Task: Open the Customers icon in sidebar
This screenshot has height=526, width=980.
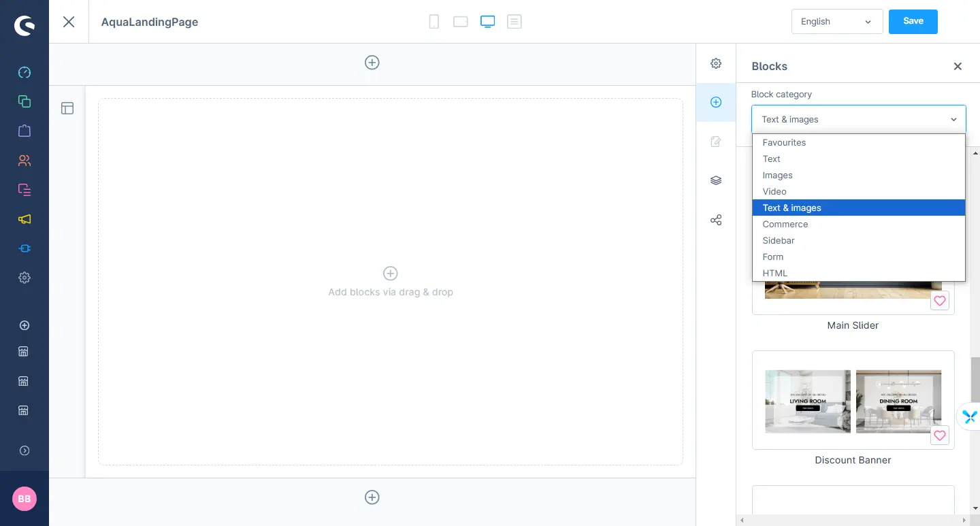Action: [24, 161]
